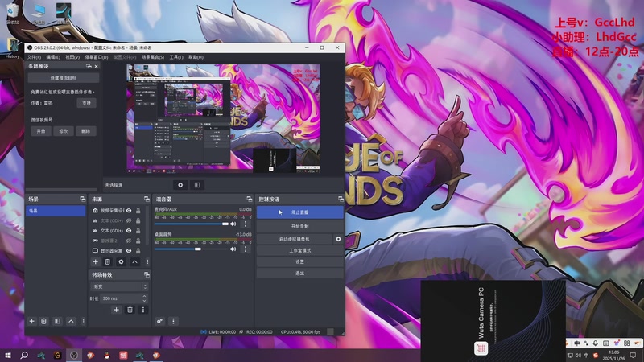Click Windows Start button on taskbar
This screenshot has height=362, width=644.
pos(7,356)
